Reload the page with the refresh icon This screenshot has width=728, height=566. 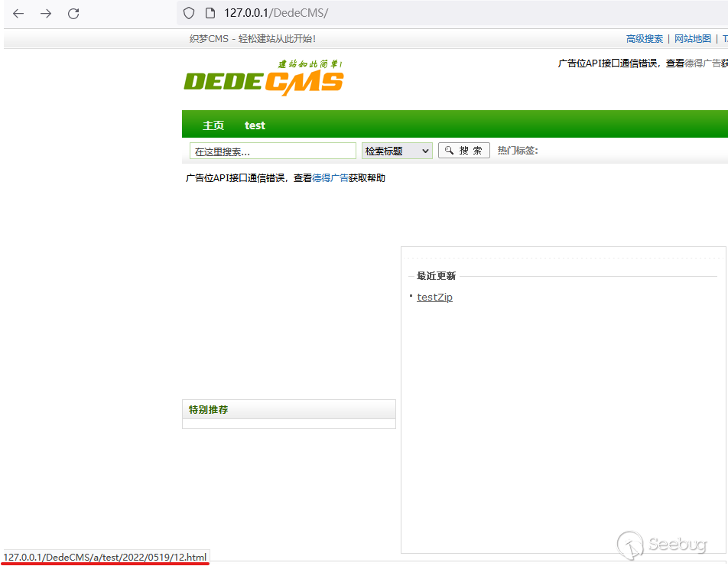(x=73, y=14)
